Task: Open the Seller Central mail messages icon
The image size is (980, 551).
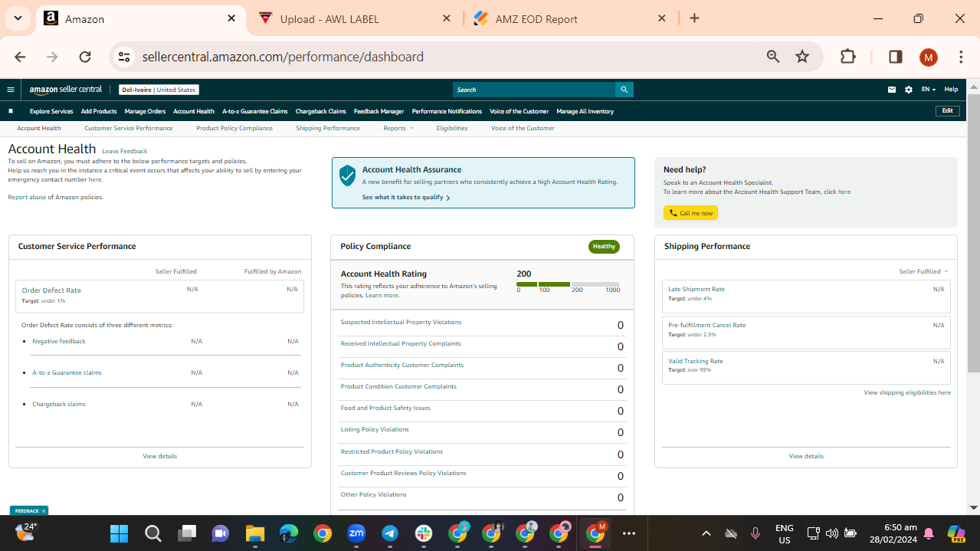Action: pyautogui.click(x=892, y=90)
